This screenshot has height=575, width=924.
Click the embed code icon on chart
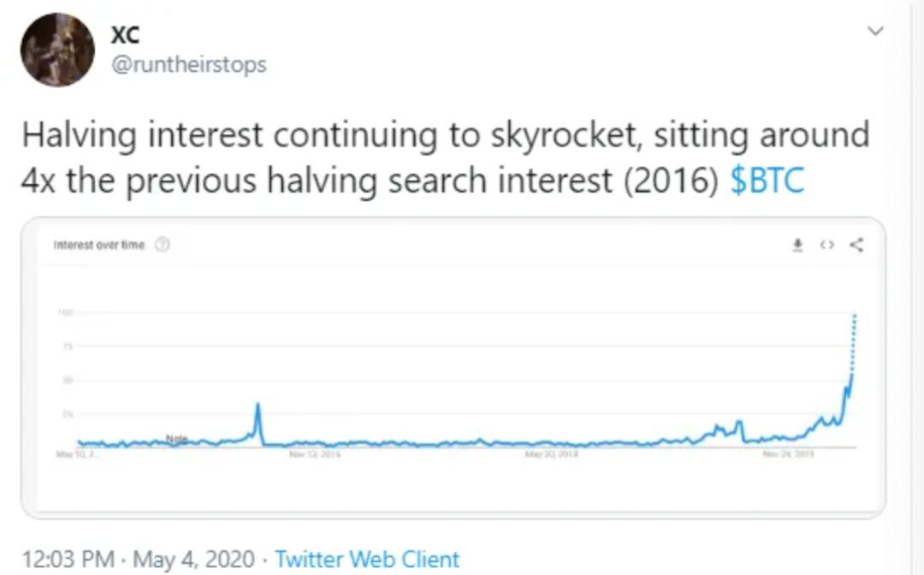coord(826,246)
